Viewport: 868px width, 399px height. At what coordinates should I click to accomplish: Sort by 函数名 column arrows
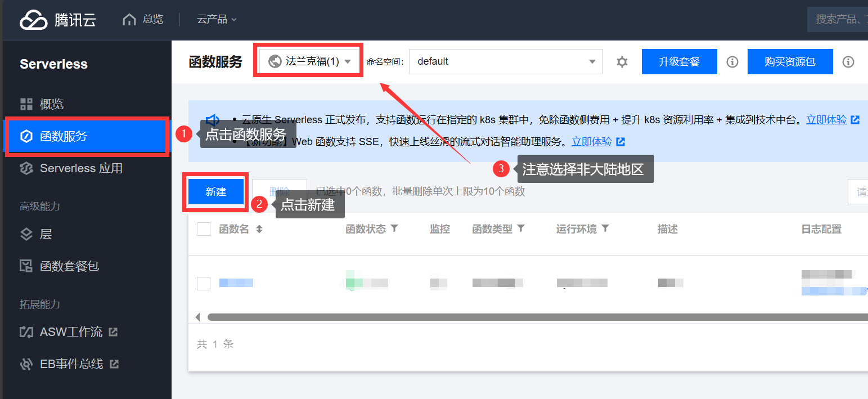[x=259, y=229]
